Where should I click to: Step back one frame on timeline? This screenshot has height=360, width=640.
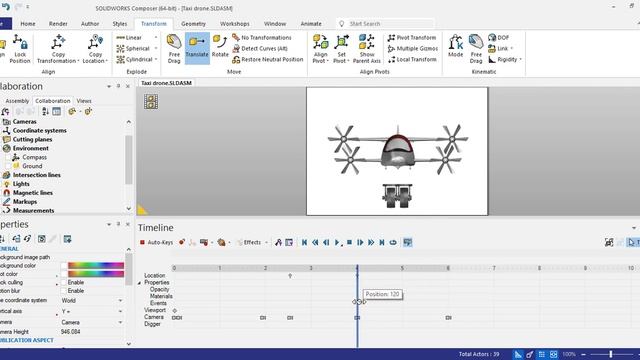[x=326, y=242]
